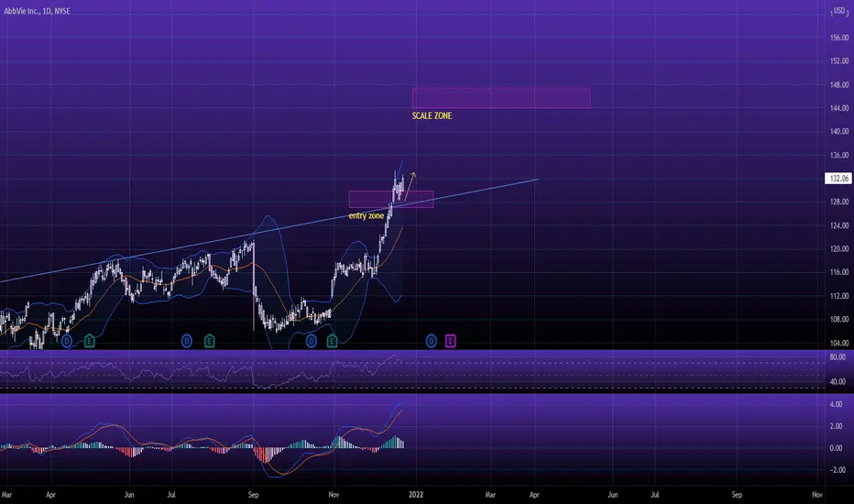Click the 112.00 price axis label

tap(839, 296)
